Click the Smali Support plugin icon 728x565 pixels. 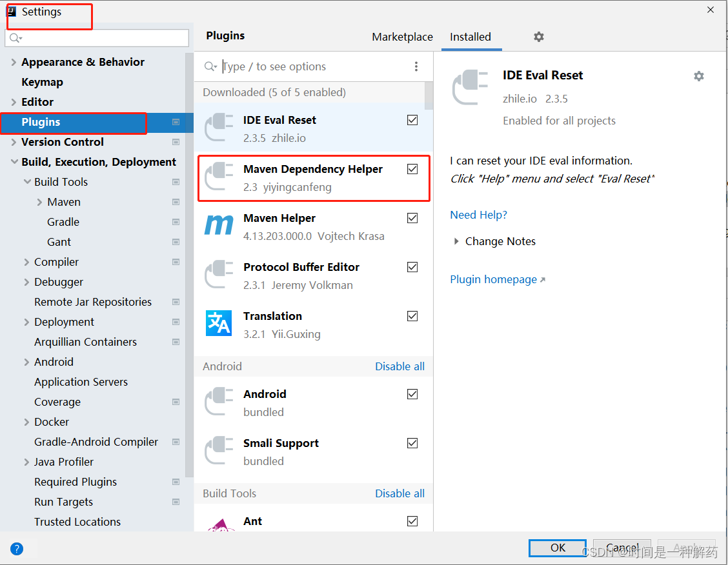(219, 450)
